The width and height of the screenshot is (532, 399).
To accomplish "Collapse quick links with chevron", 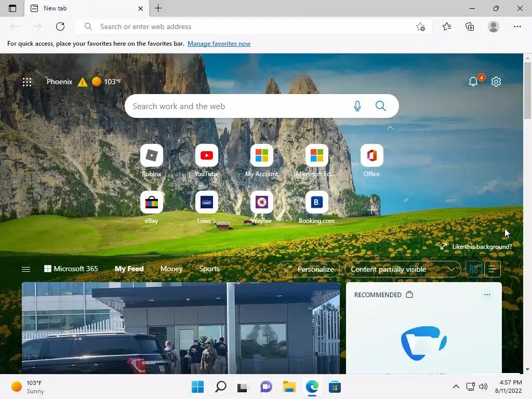I will point(390,128).
